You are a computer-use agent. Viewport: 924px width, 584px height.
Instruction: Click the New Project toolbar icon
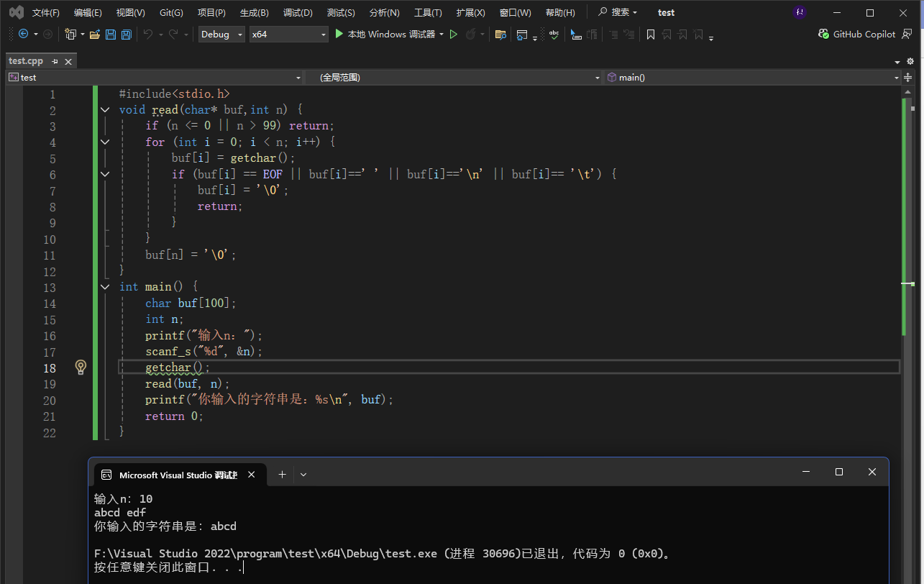pyautogui.click(x=70, y=34)
